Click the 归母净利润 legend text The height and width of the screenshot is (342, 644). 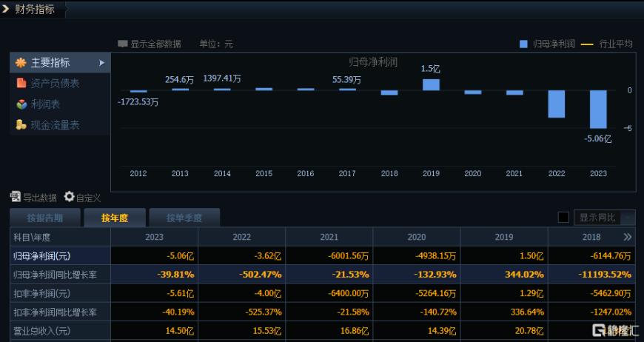pyautogui.click(x=554, y=44)
